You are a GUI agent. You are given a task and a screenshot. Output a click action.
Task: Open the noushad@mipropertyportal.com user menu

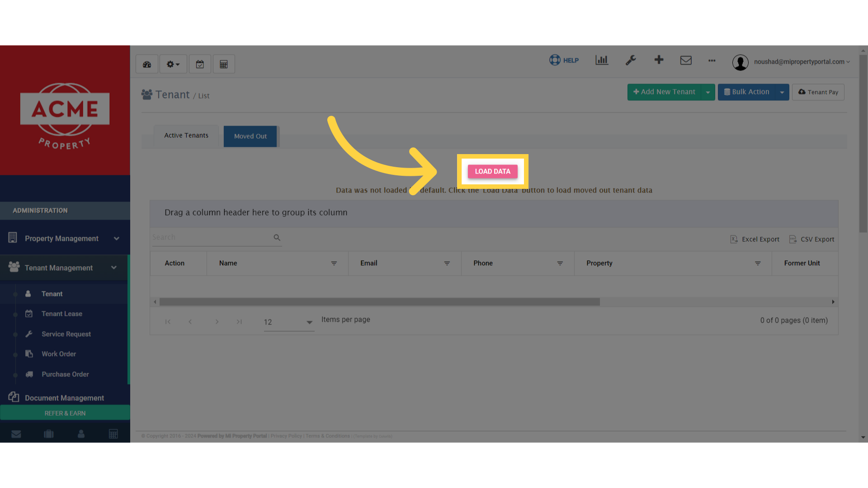click(802, 62)
